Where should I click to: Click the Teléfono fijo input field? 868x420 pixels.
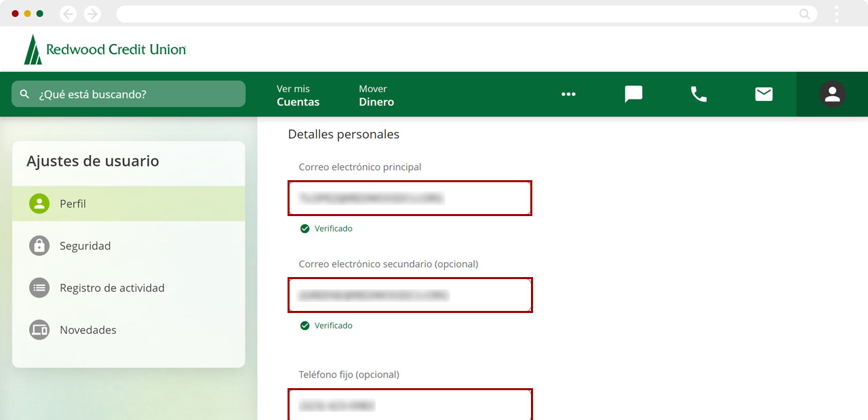coord(410,405)
